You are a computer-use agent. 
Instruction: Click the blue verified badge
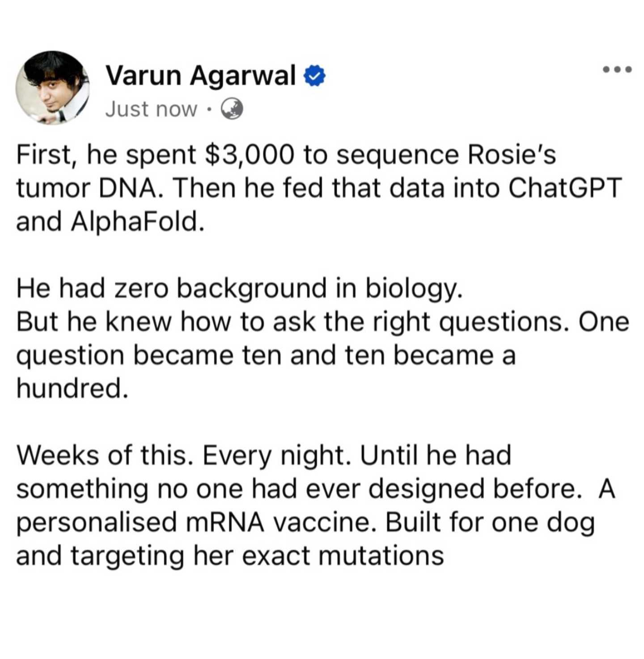[314, 77]
